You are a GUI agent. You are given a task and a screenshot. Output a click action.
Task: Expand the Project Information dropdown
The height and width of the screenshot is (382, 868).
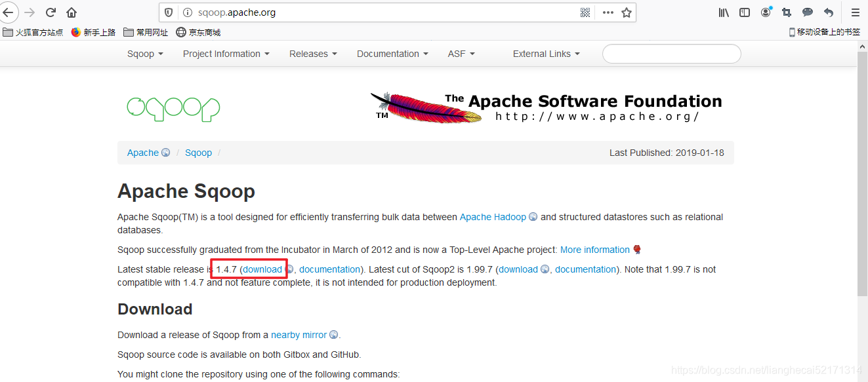tap(226, 54)
